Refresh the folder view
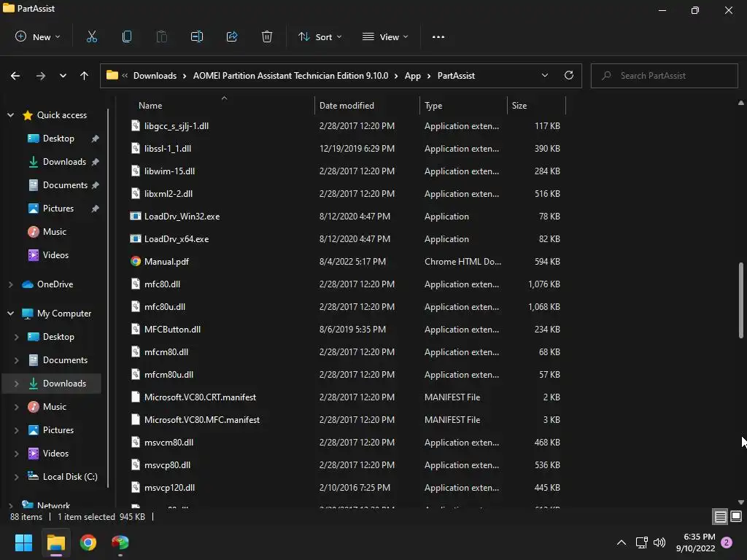This screenshot has width=747, height=560. tap(569, 75)
